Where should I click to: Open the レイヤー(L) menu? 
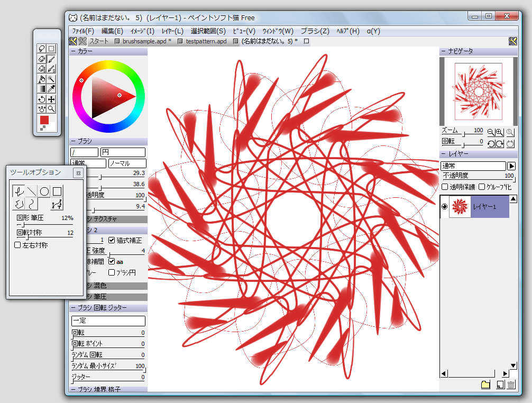172,31
